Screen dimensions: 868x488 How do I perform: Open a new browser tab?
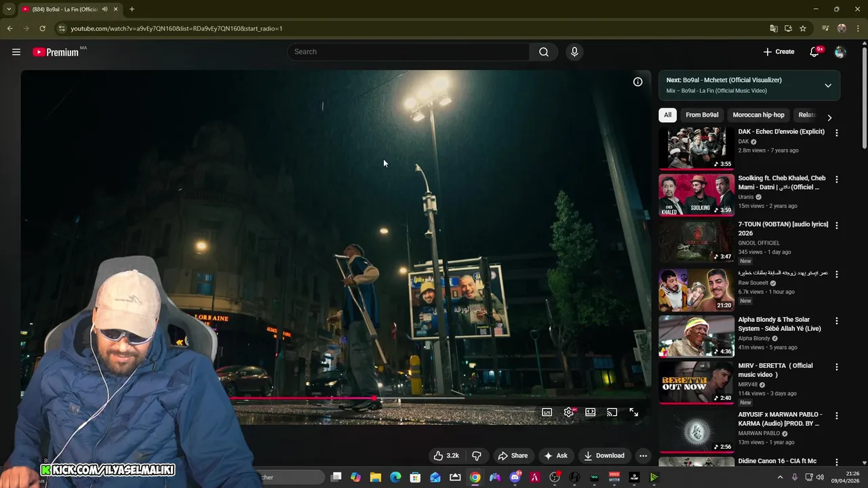(x=132, y=9)
